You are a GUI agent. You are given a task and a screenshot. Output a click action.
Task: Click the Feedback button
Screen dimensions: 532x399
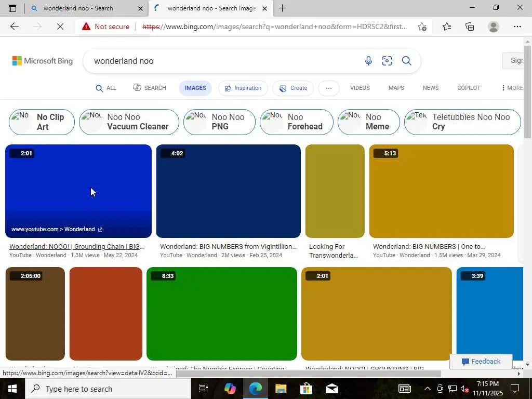(481, 362)
